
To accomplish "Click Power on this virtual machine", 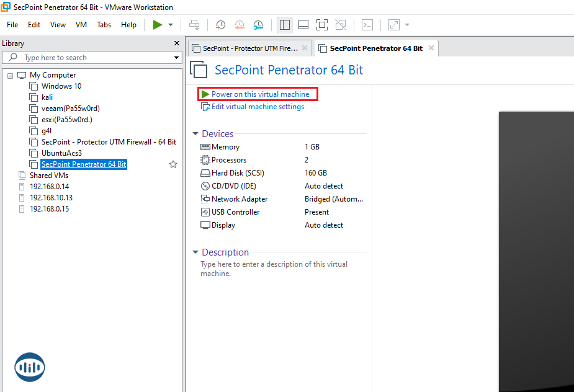I will coord(260,94).
